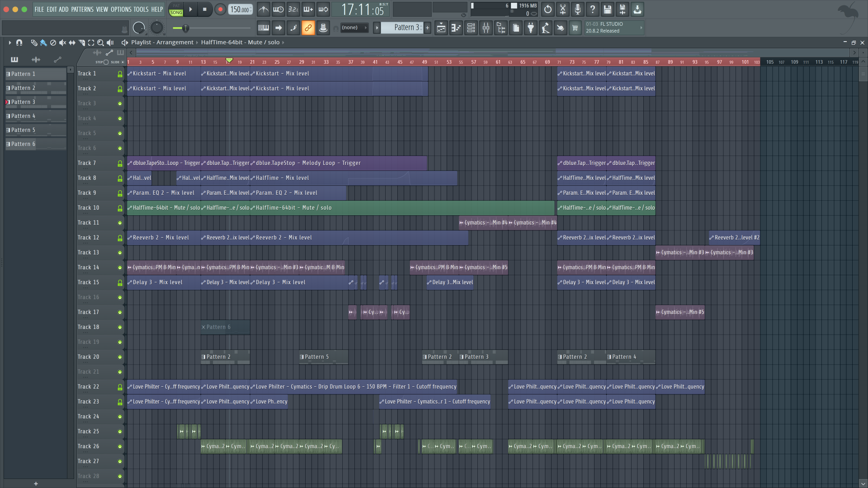The height and width of the screenshot is (488, 868).
Task: Open the TOOLS menu
Action: click(141, 9)
